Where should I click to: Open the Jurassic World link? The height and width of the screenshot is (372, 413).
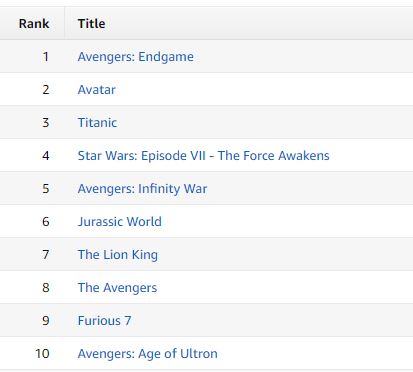[x=120, y=222]
